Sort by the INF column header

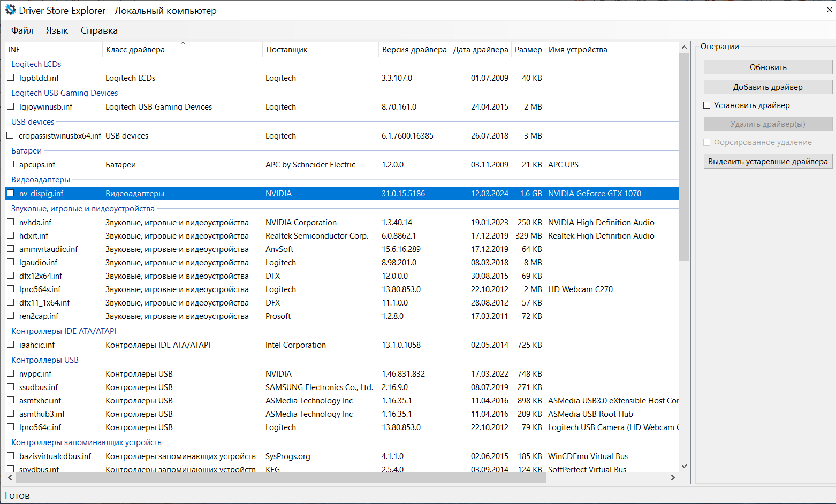pyautogui.click(x=54, y=50)
